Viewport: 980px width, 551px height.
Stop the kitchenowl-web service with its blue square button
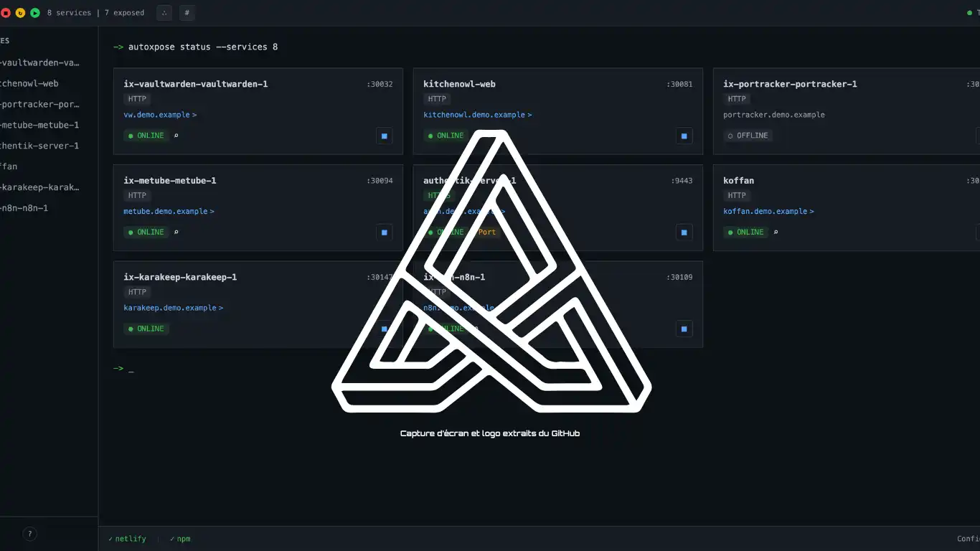pyautogui.click(x=684, y=136)
